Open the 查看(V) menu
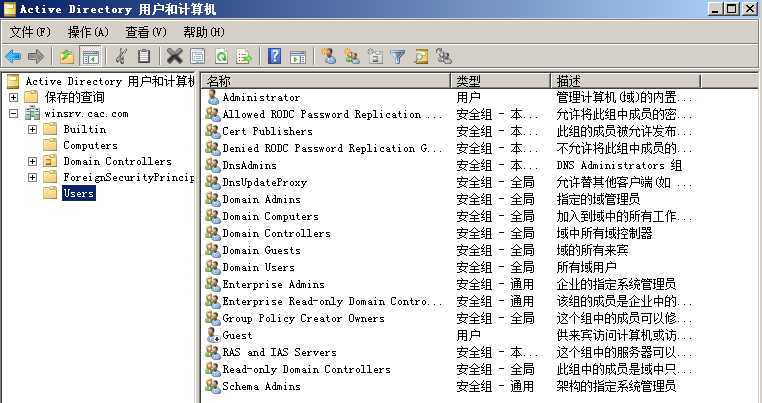The width and height of the screenshot is (762, 403). coord(146,33)
